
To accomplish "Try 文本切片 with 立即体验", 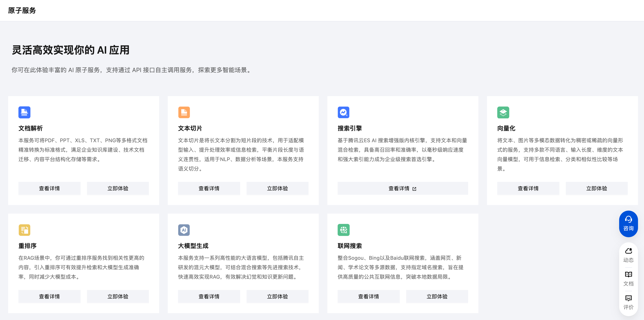I will click(277, 188).
